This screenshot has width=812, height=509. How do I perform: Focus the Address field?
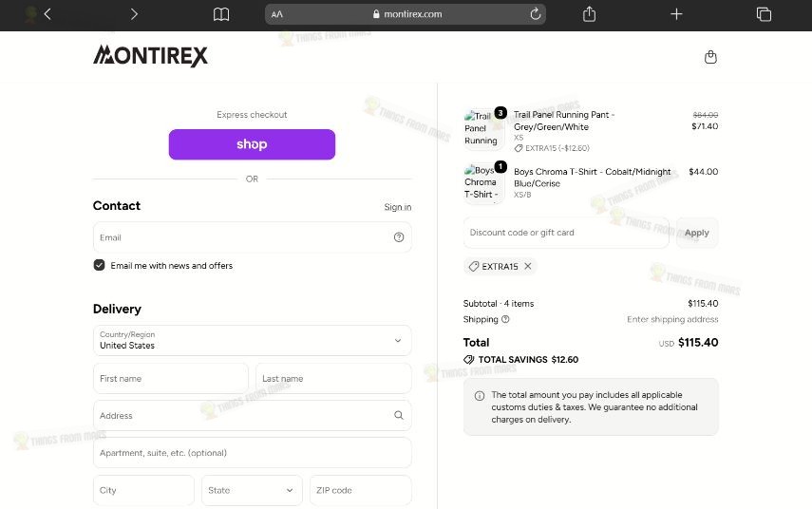[x=253, y=415]
